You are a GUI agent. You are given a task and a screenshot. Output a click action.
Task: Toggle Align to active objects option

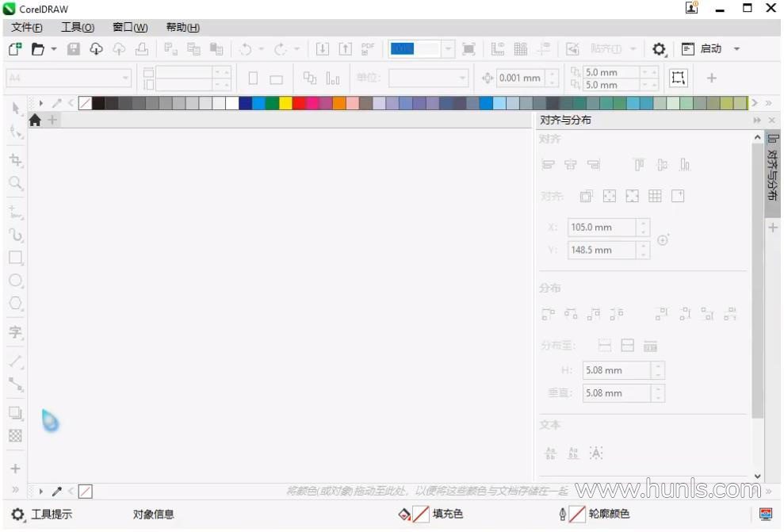[586, 196]
